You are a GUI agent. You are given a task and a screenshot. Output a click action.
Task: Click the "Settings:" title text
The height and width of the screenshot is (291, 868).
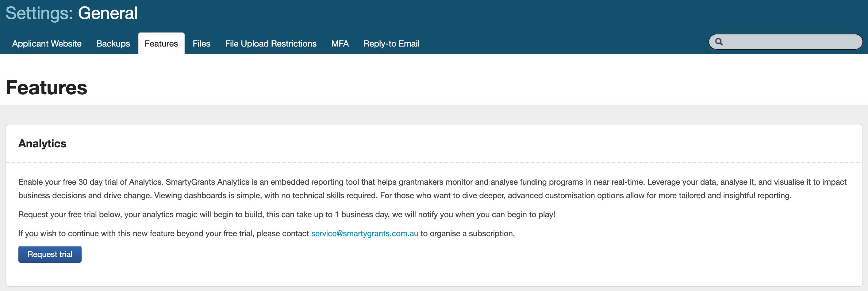[x=39, y=13]
